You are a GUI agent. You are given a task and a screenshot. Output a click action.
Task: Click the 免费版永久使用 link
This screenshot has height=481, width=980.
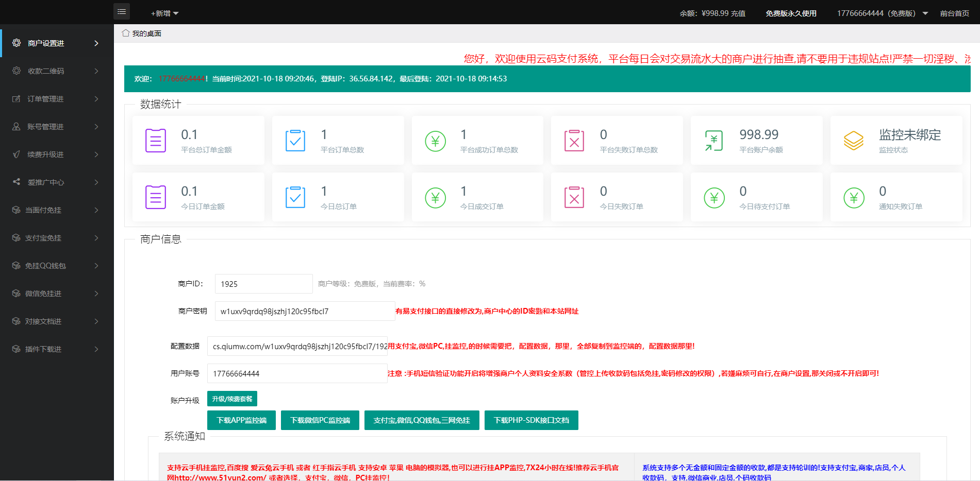(791, 13)
